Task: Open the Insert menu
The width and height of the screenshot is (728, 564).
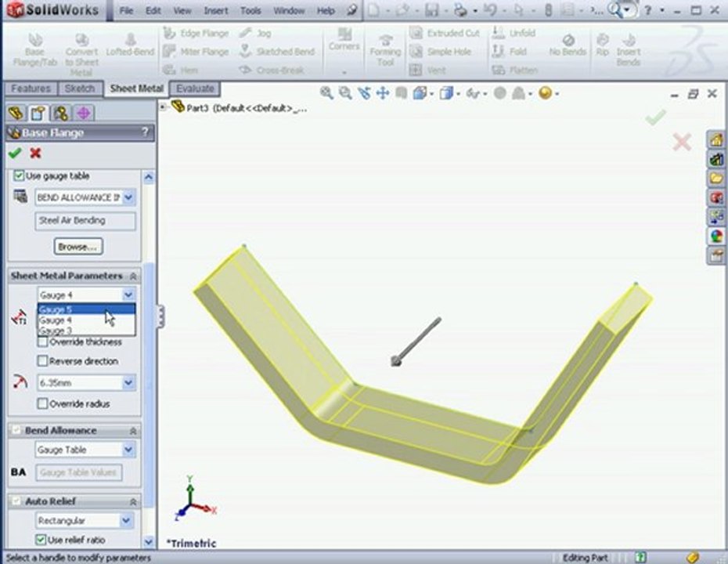Action: [x=216, y=10]
